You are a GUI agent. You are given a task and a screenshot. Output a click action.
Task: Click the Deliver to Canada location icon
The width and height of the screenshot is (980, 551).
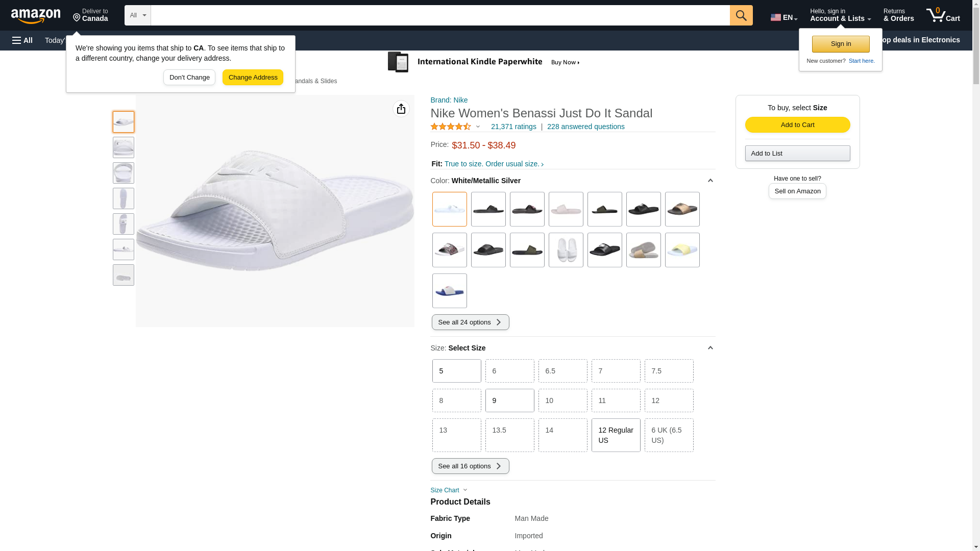(x=77, y=18)
